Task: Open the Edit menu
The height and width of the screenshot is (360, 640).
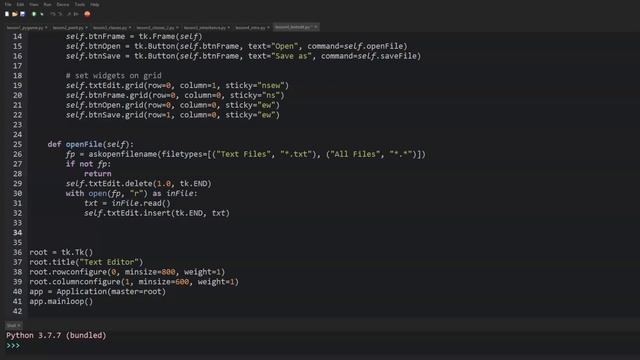Action: [x=20, y=4]
